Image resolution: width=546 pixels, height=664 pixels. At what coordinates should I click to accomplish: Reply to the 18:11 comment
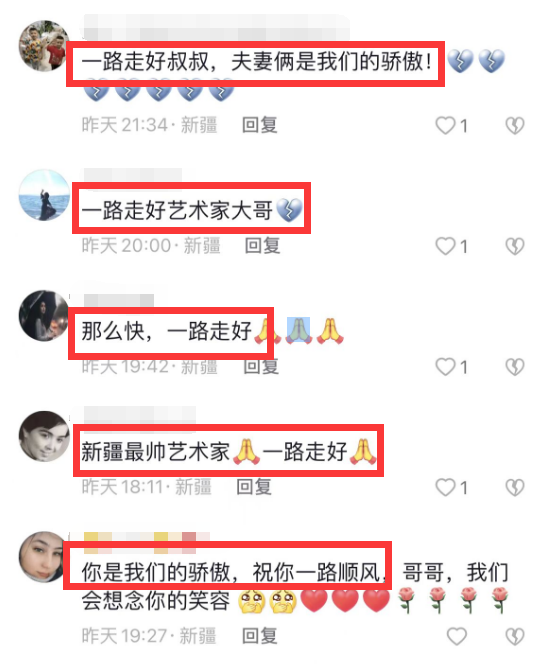click(254, 487)
